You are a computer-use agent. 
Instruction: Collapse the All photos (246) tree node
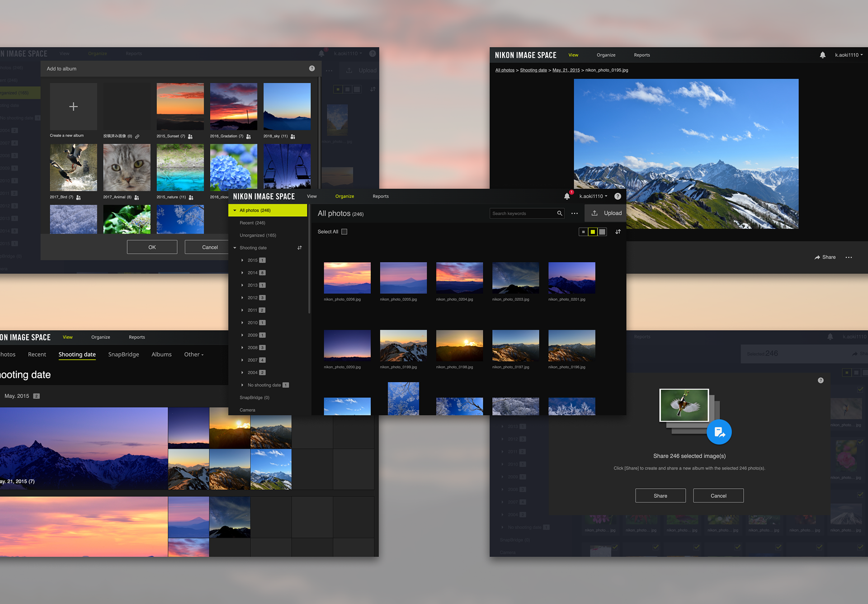click(x=235, y=210)
